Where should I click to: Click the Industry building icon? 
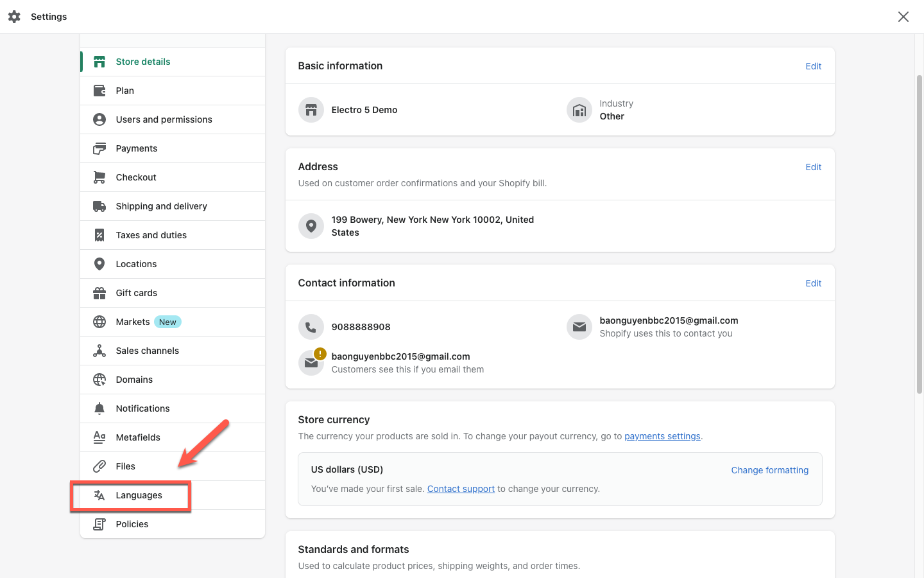click(579, 110)
